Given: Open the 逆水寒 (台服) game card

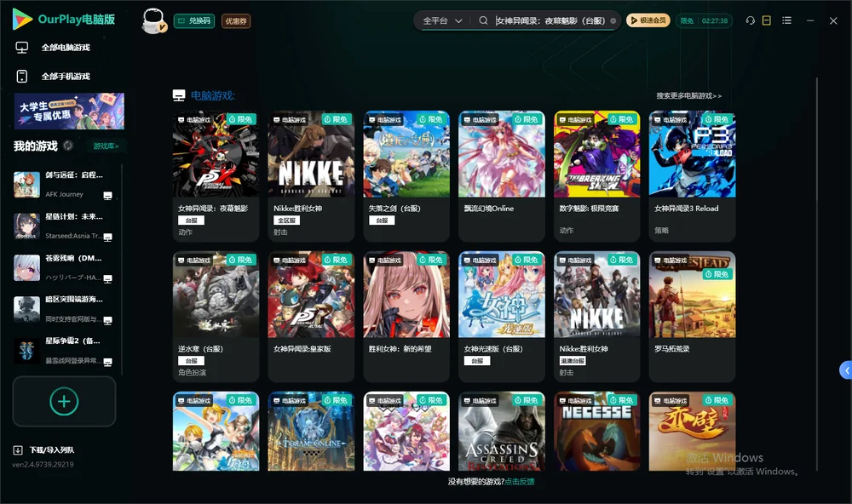Looking at the screenshot, I should click(x=216, y=317).
